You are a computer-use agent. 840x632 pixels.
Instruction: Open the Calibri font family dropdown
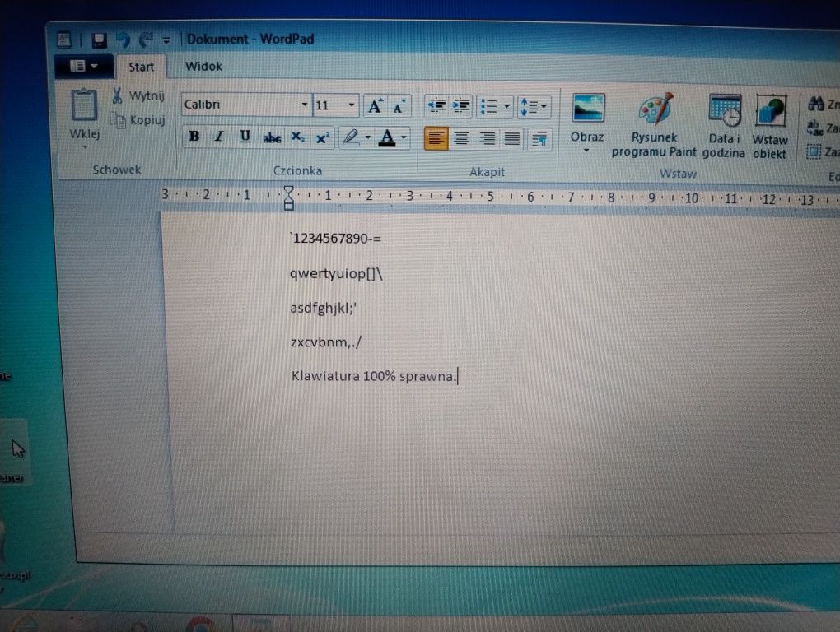coord(304,105)
